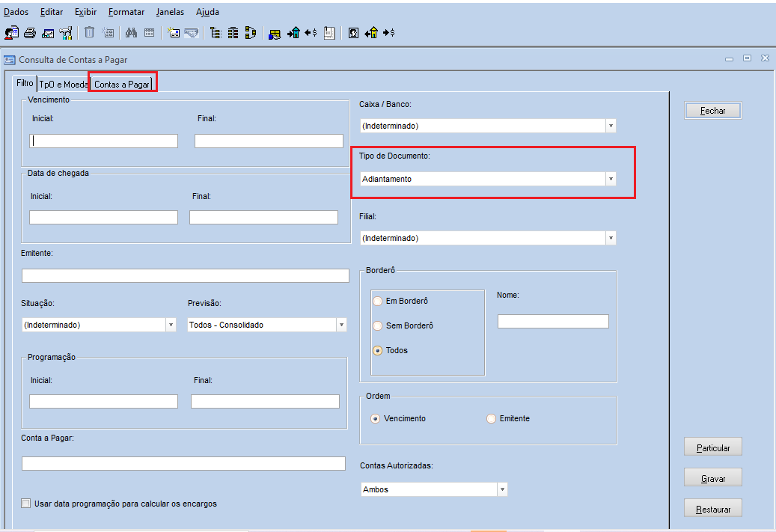This screenshot has height=532, width=776.
Task: Expand the Tipo de Documento dropdown
Action: (611, 179)
